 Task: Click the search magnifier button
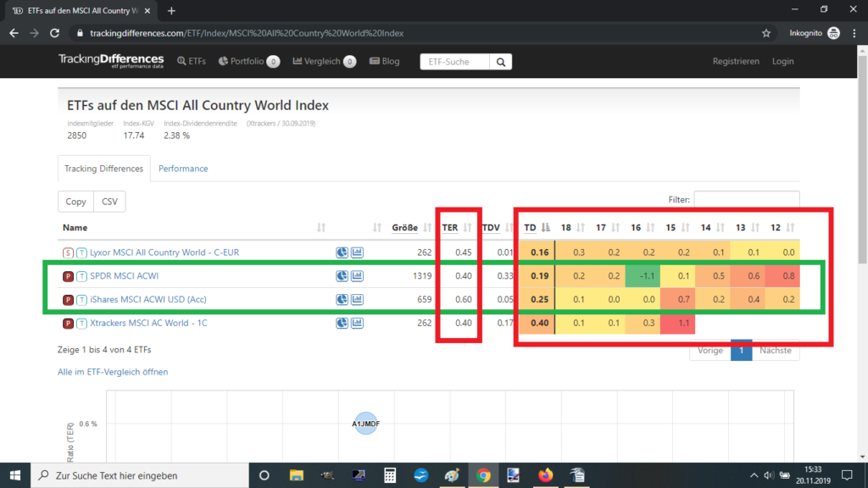[501, 62]
